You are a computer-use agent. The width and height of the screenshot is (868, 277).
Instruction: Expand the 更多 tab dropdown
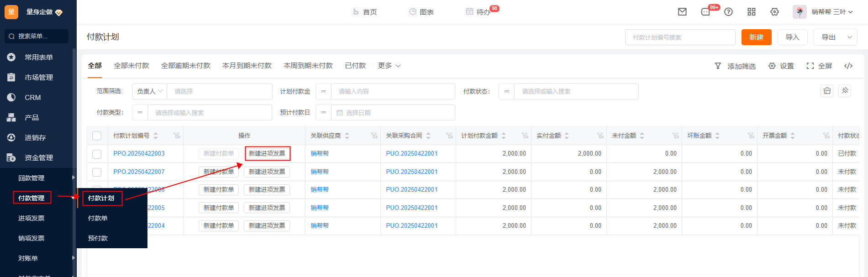tap(389, 66)
